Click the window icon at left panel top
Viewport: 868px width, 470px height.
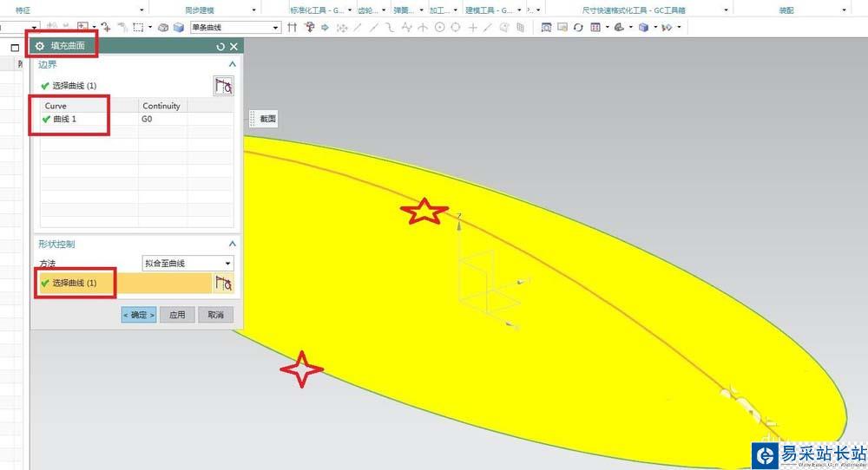pyautogui.click(x=15, y=48)
